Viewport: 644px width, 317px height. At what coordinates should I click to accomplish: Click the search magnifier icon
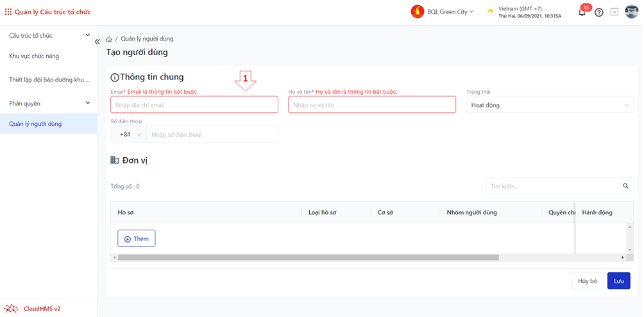626,186
